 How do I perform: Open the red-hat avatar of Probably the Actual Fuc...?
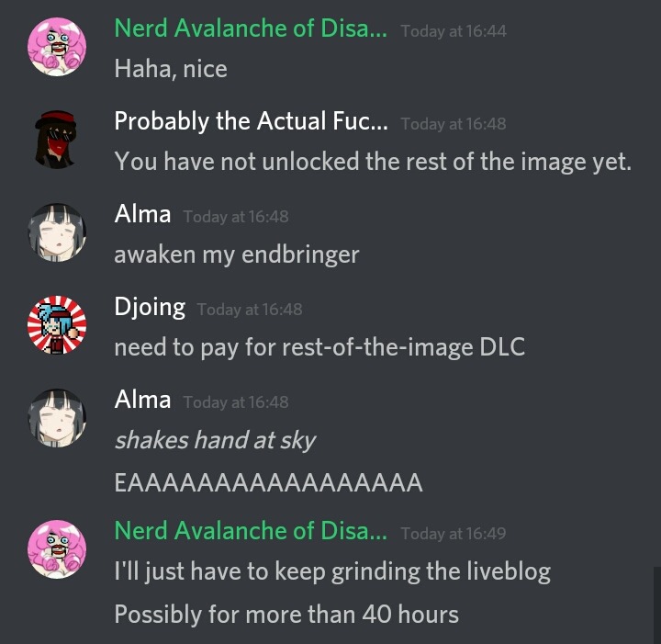pos(57,140)
